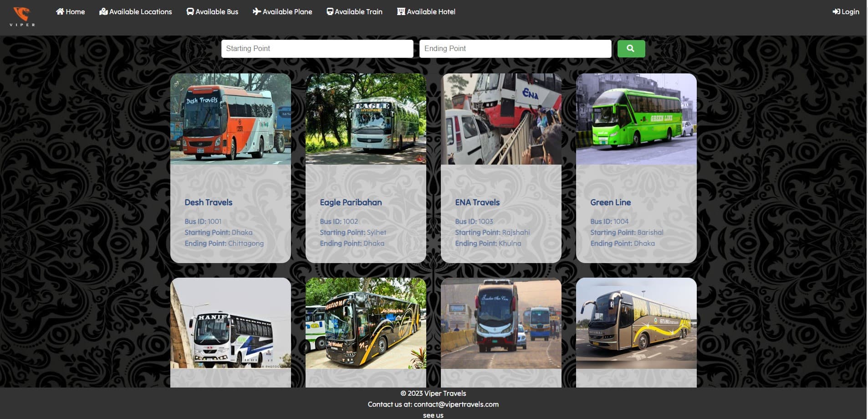Click the Available Train icon
This screenshot has width=868, height=419.
click(330, 11)
